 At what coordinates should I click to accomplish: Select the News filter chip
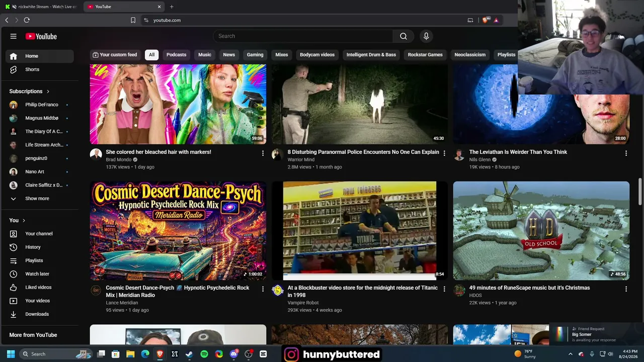[229, 54]
